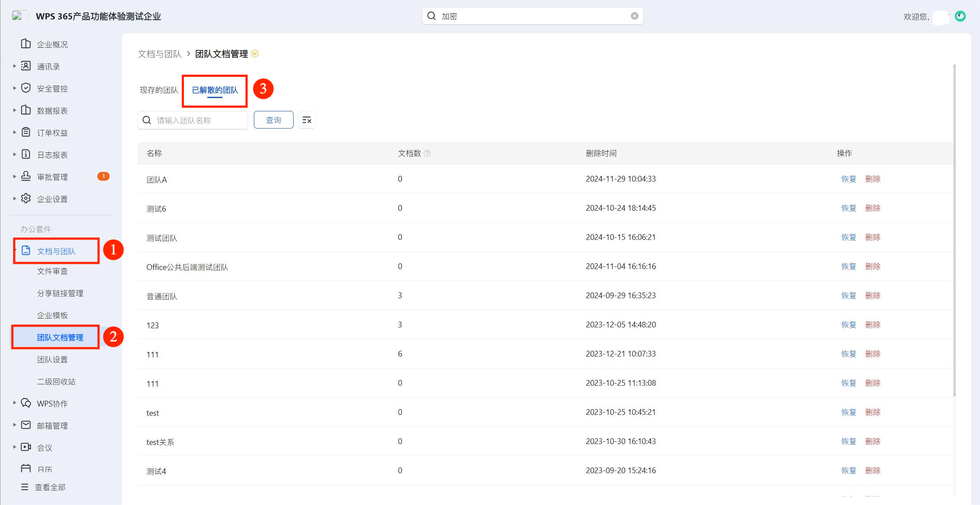
Task: Click the 会议 video camera icon
Action: coord(26,447)
